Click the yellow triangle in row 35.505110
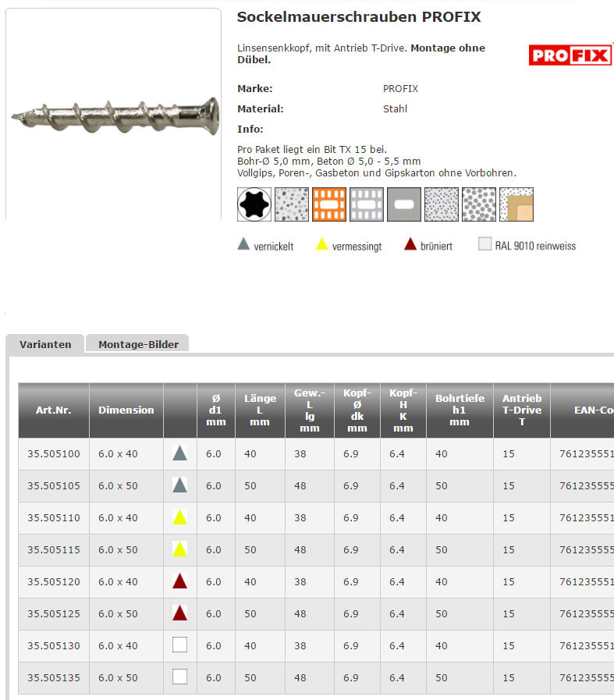Screen dimensions: 614x700 point(180,517)
